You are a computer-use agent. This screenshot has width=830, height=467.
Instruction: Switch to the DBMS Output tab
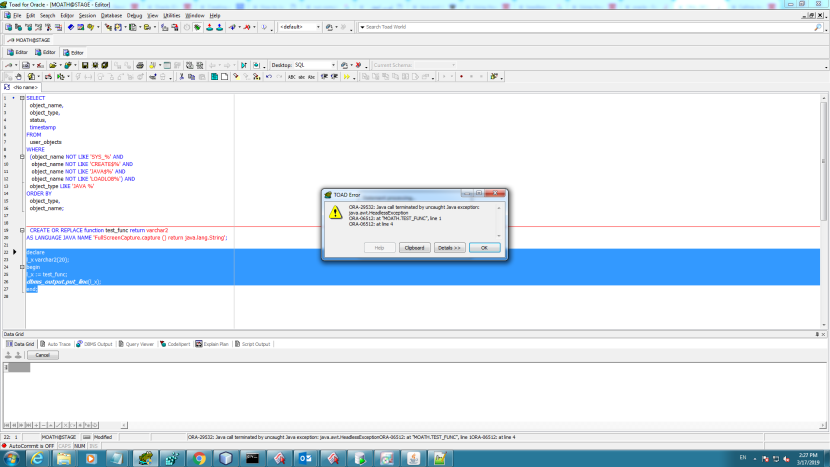96,343
